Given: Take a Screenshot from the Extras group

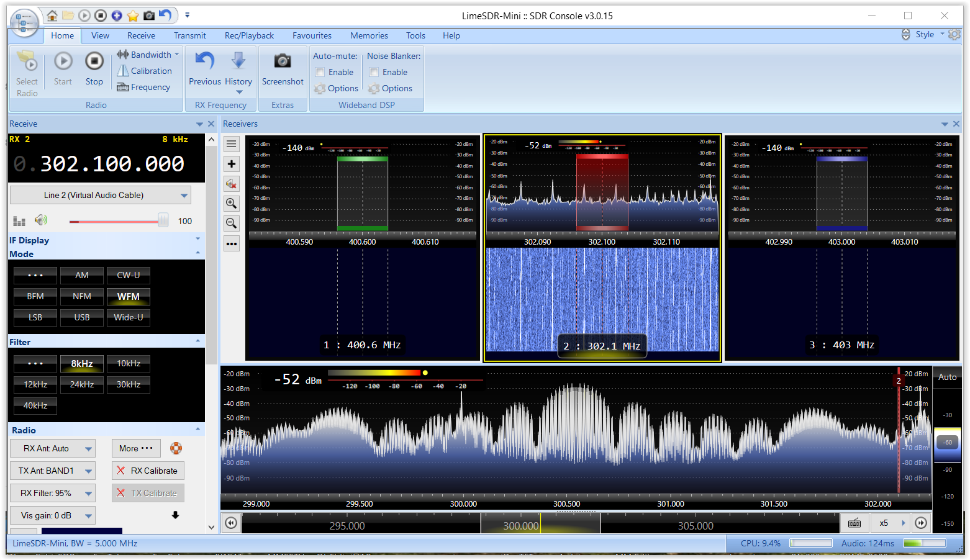Looking at the screenshot, I should click(283, 68).
